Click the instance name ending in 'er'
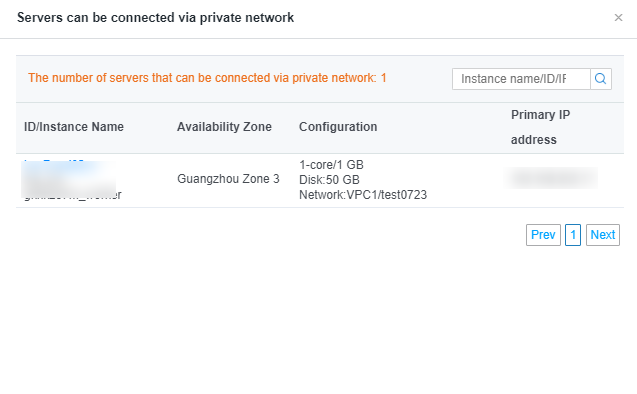 click(x=73, y=195)
